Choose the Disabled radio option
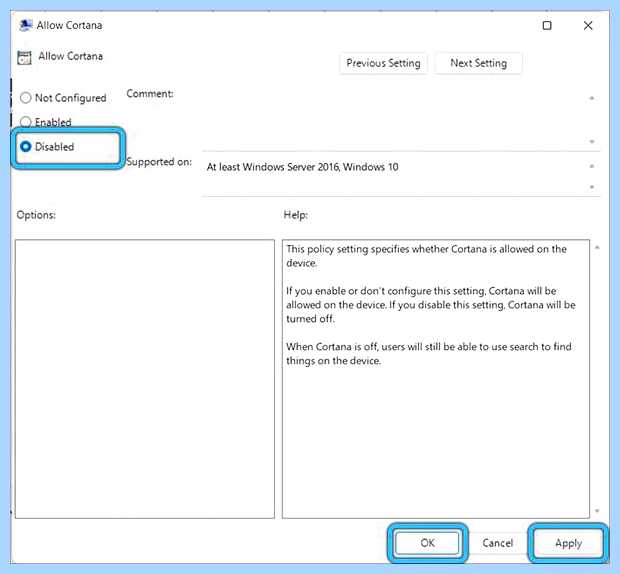 point(26,147)
